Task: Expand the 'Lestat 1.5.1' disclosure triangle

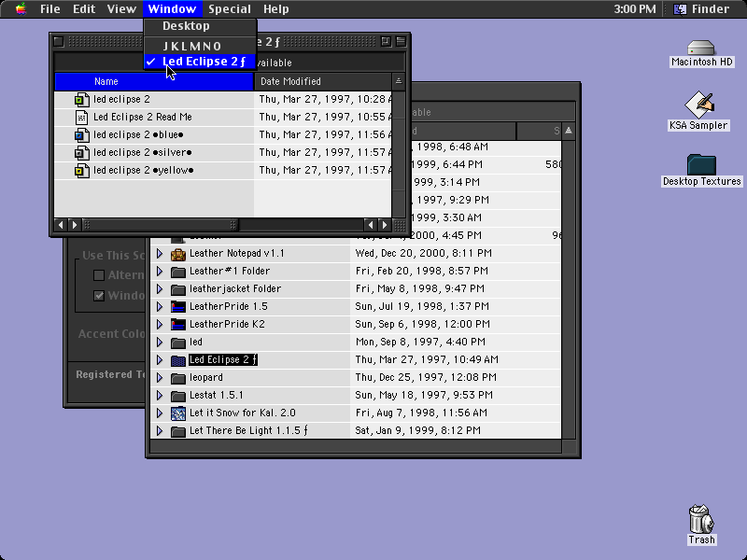Action: tap(160, 395)
